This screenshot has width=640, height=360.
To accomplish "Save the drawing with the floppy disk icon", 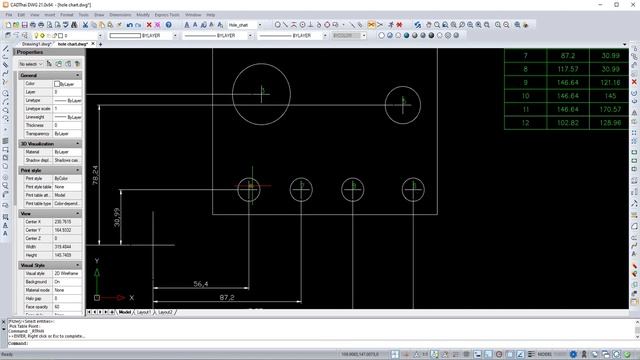I will click(x=24, y=25).
